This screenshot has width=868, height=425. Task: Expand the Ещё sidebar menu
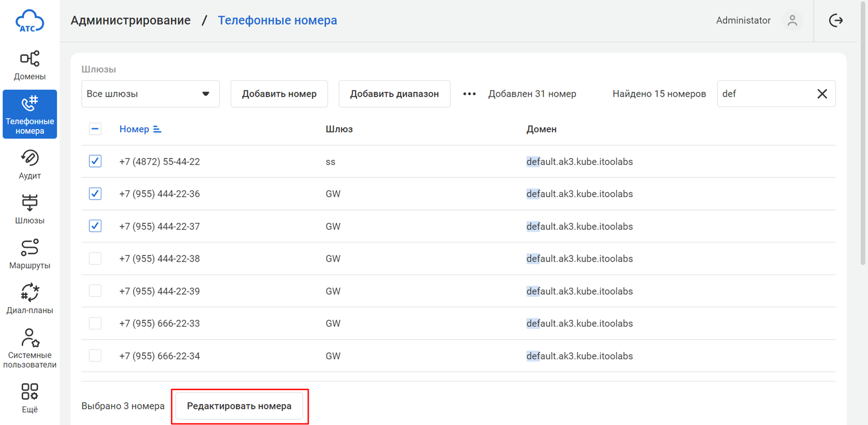[x=29, y=398]
